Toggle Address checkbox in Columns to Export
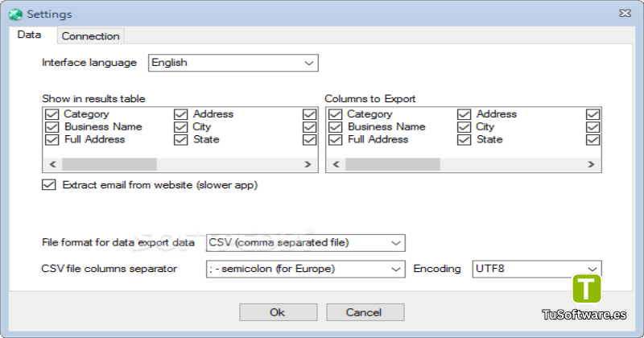Screen dimensions: 644x338 [464, 114]
